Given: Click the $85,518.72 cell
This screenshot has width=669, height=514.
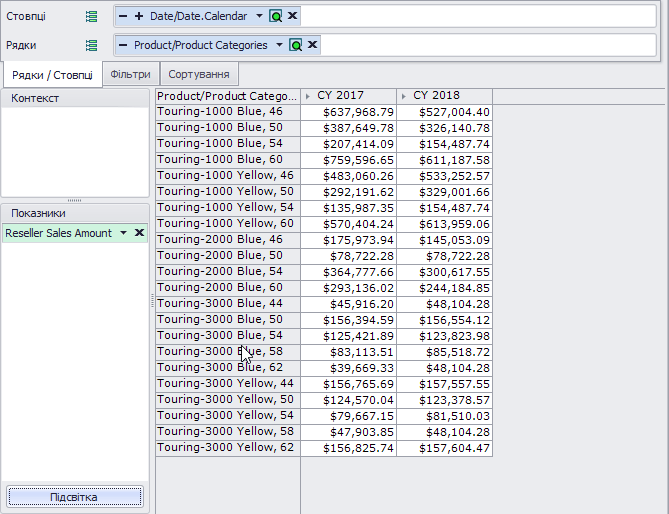Looking at the screenshot, I should (445, 352).
